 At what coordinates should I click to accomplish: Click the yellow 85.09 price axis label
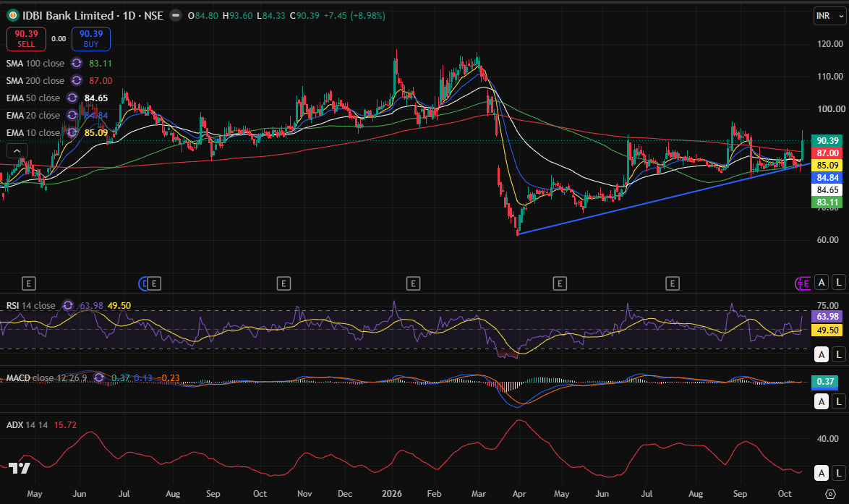827,165
